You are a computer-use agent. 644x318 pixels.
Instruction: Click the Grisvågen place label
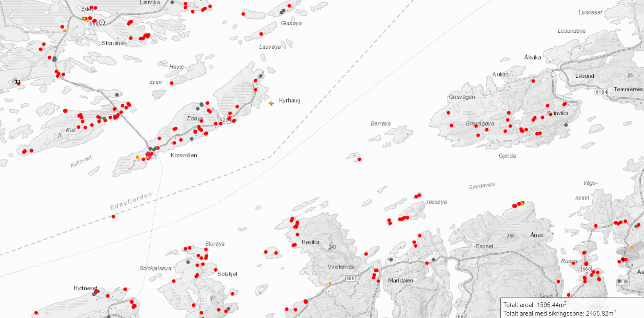click(462, 97)
